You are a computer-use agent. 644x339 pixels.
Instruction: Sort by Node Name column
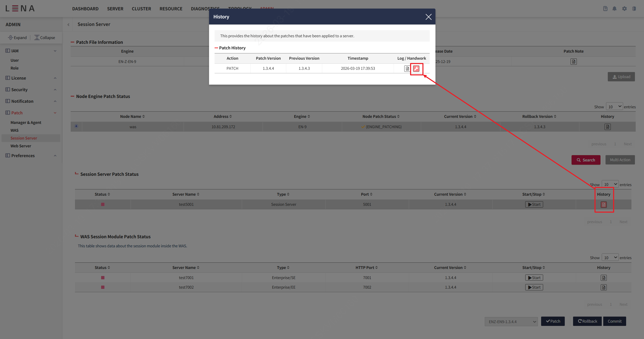pyautogui.click(x=132, y=117)
